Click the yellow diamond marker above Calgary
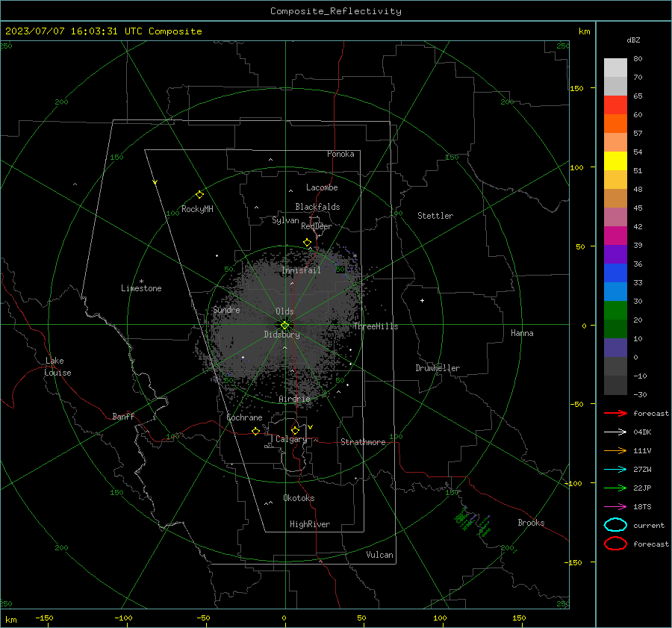This screenshot has width=672, height=628. tap(295, 430)
